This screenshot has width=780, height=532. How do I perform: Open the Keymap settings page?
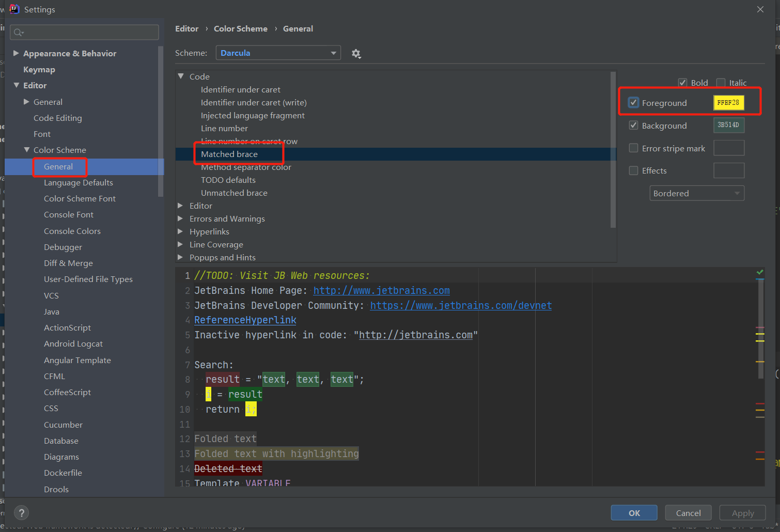click(x=39, y=69)
